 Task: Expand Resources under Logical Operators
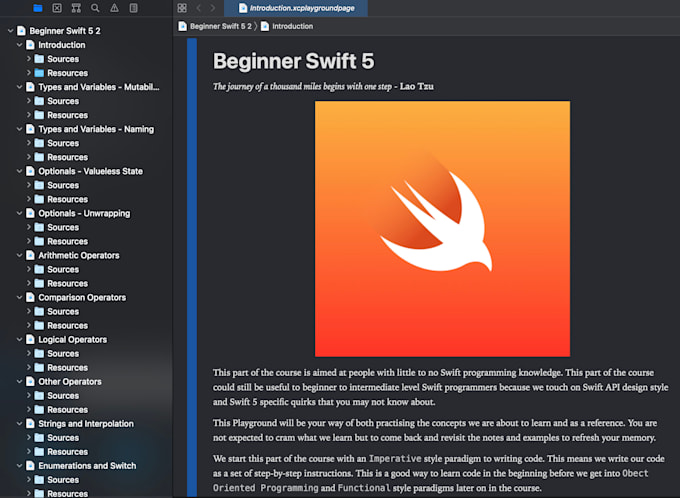point(29,367)
